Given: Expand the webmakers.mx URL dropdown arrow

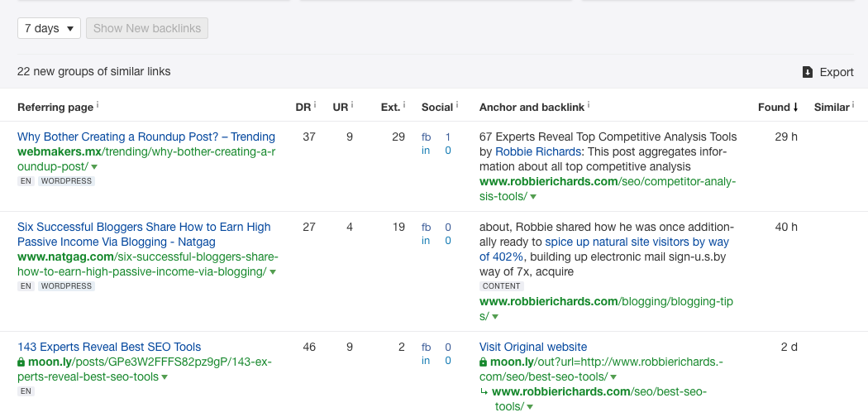Looking at the screenshot, I should (94, 167).
